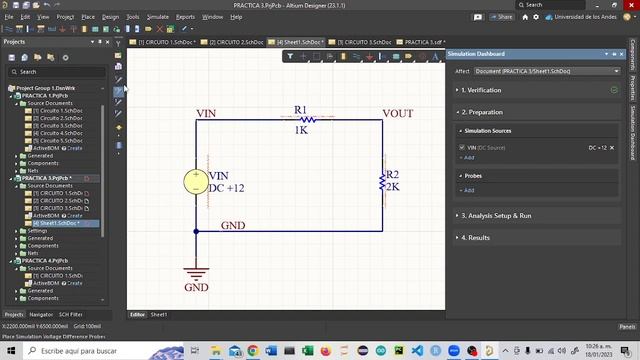Click the red X No ERC icon in toolbar
Screen dimensions: 640x360
coord(160,29)
